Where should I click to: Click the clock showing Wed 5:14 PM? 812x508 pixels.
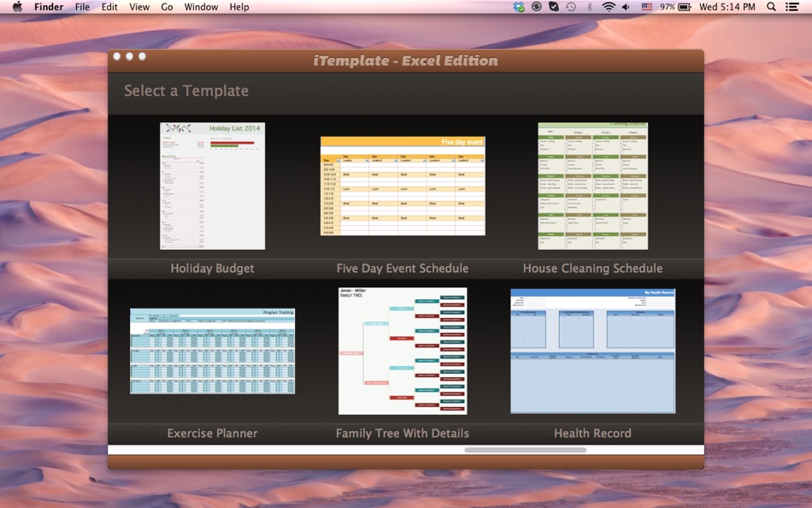(x=727, y=7)
